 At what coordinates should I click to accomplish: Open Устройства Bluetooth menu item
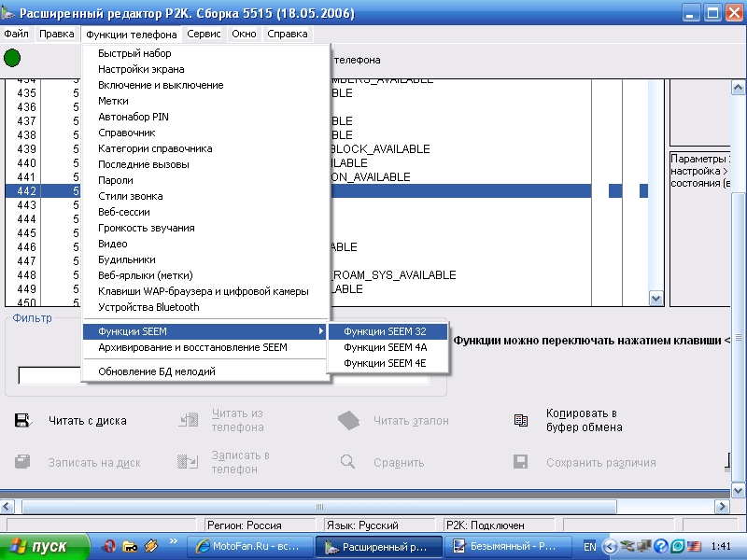tap(205, 307)
